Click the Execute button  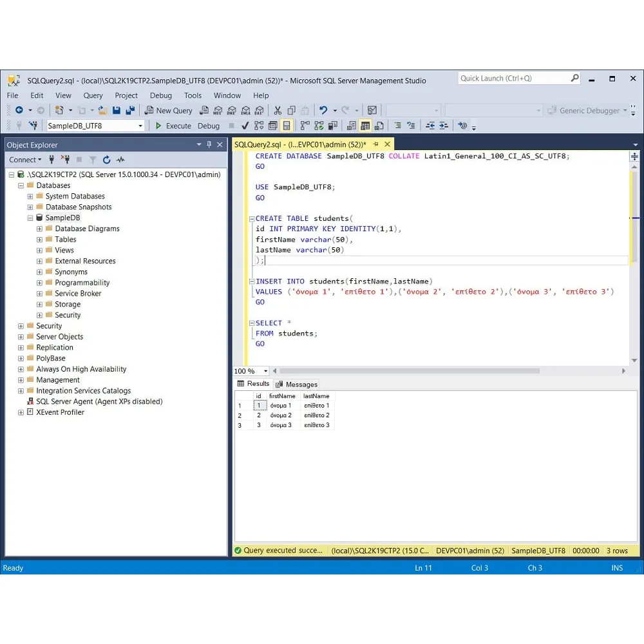(x=173, y=126)
